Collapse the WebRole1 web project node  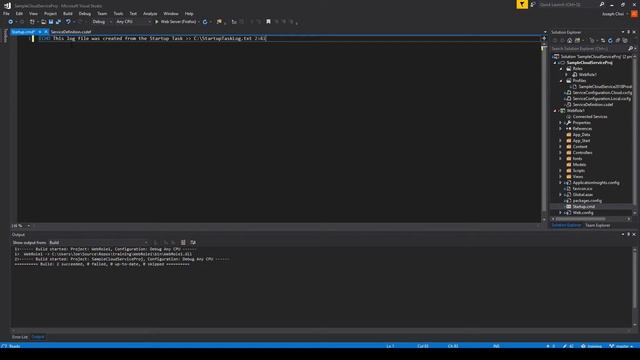click(x=555, y=111)
